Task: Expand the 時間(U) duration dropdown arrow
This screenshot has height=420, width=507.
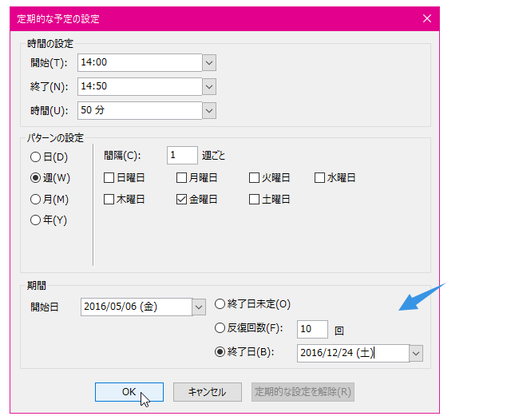Action: [209, 110]
